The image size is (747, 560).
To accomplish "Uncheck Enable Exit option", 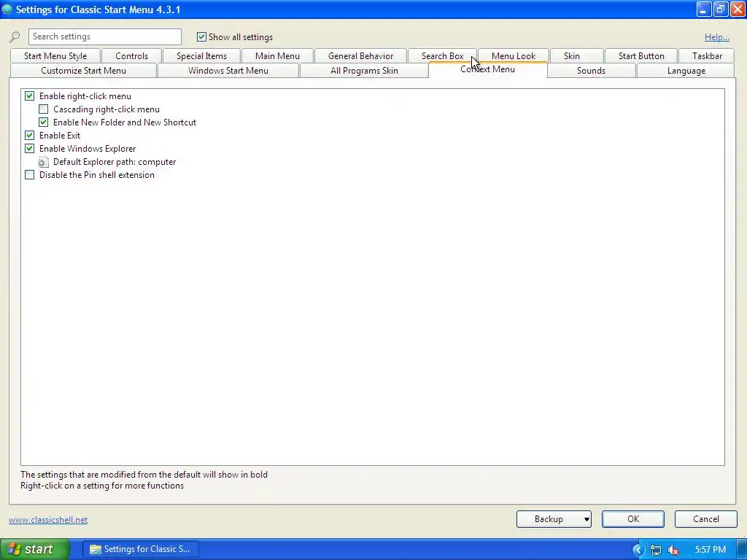I will pyautogui.click(x=29, y=136).
